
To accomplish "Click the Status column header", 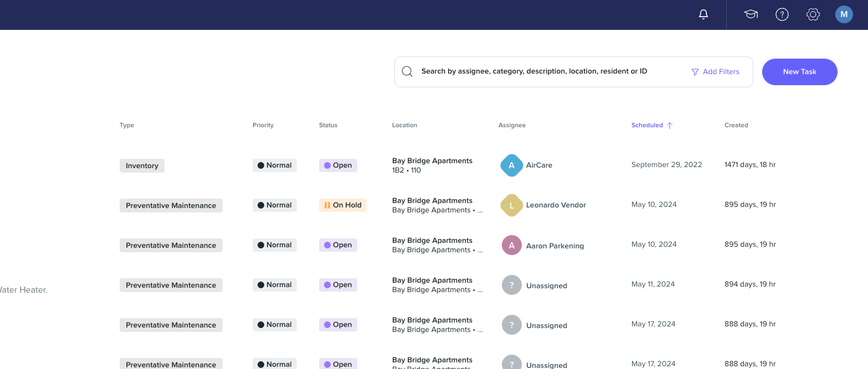I will [328, 125].
